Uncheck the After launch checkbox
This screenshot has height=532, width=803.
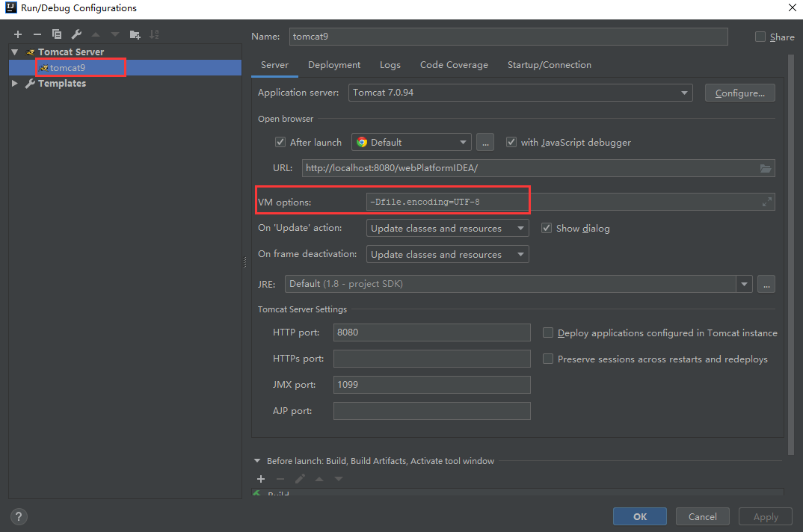280,143
